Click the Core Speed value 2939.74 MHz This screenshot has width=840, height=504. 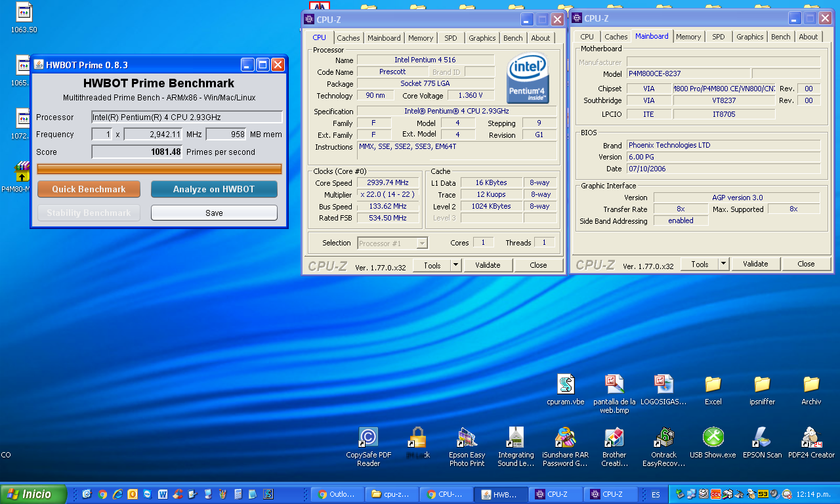tap(388, 182)
